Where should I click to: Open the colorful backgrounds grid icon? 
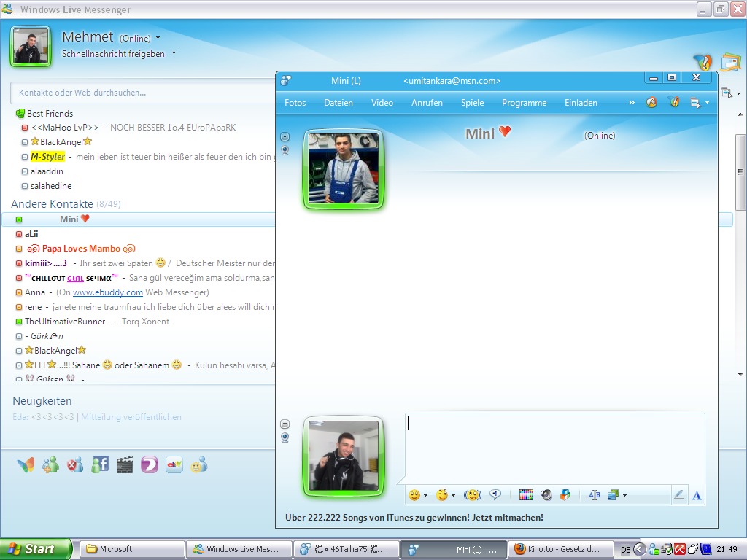(x=526, y=495)
